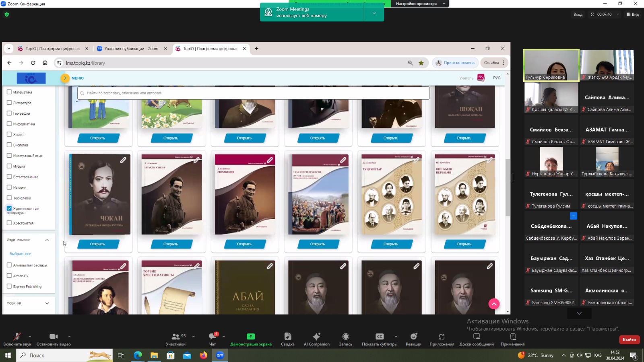This screenshot has width=644, height=362.
Task: Click browser back arrow
Action: (9, 63)
